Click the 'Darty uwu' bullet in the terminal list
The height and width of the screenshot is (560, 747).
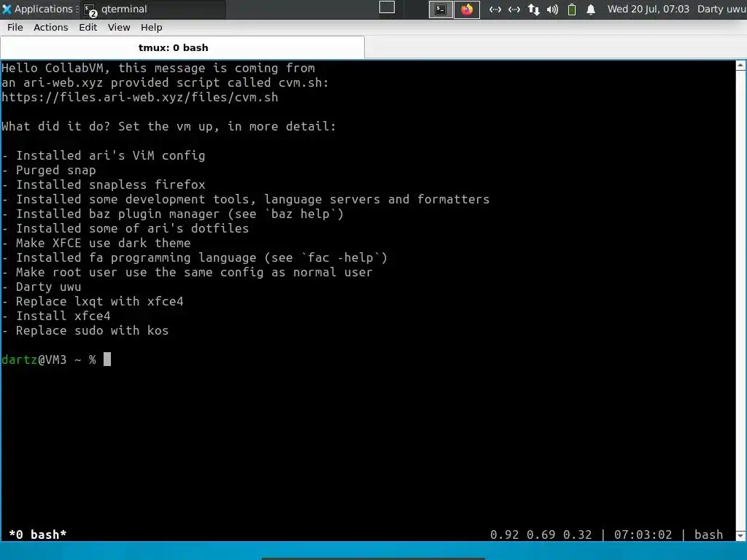[48, 287]
